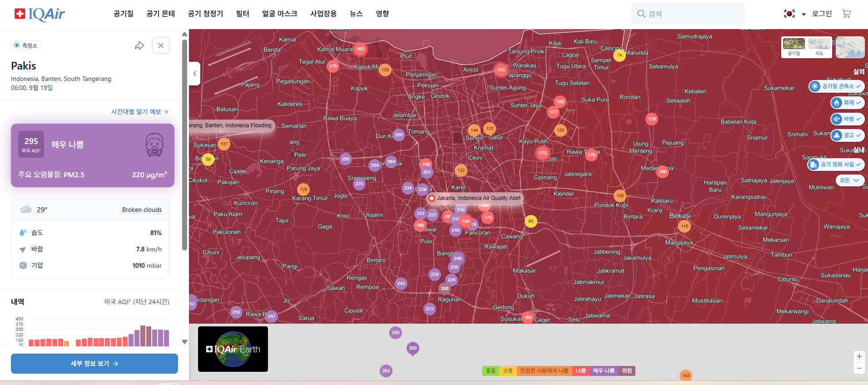868x385 pixels.
Task: Collapse the side panel with arrow
Action: [x=195, y=74]
